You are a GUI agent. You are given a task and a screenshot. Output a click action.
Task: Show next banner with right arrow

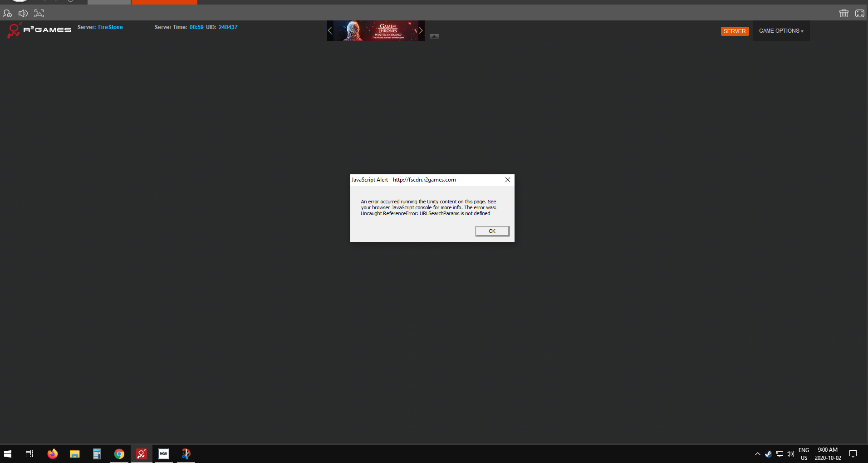point(421,30)
